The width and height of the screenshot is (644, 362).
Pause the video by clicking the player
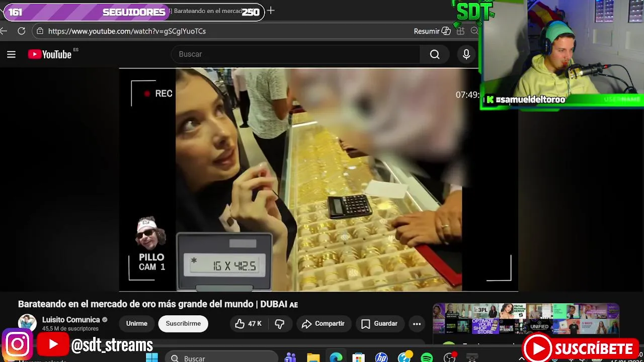click(x=318, y=179)
